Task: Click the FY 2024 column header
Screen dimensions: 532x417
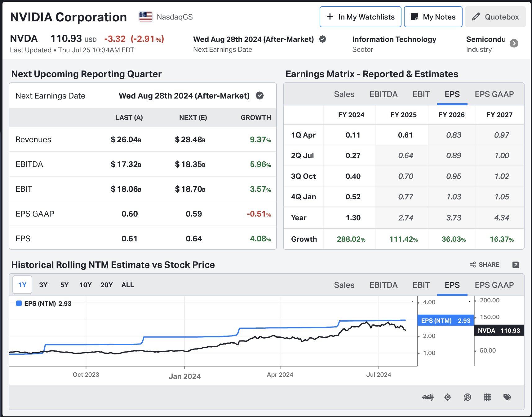Action: [351, 115]
